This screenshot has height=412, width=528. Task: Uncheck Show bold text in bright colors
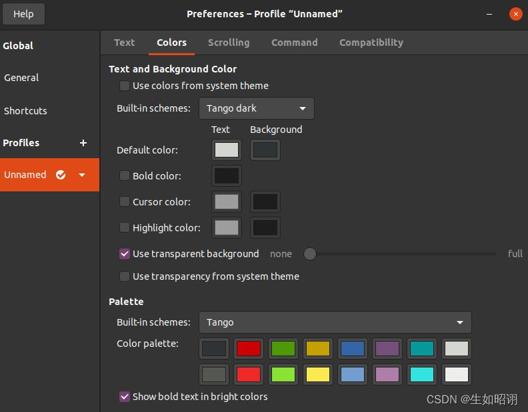click(x=124, y=397)
